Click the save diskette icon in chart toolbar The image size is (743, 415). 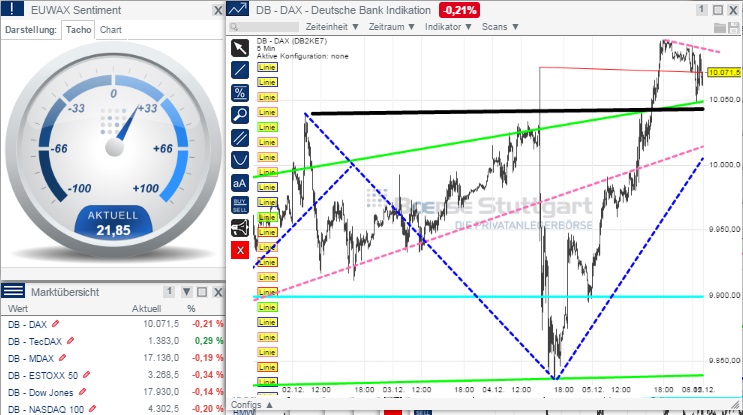pyautogui.click(x=734, y=27)
